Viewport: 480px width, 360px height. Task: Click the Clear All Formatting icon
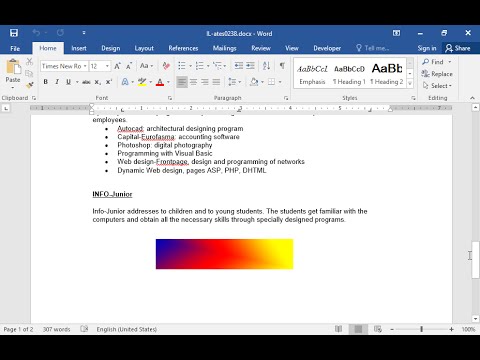point(166,66)
